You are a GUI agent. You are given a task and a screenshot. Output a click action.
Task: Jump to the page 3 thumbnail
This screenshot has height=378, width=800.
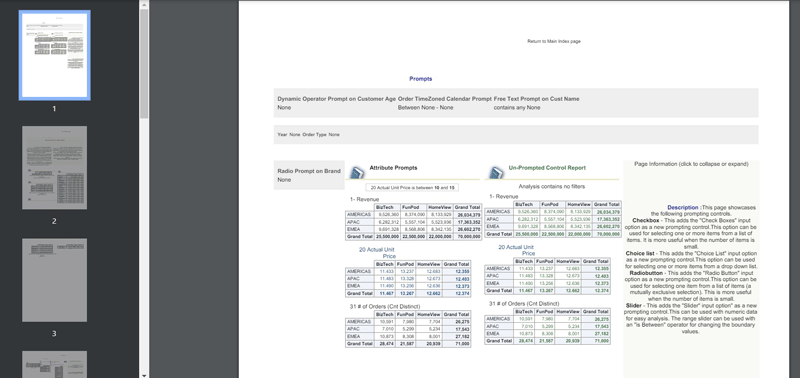55,280
